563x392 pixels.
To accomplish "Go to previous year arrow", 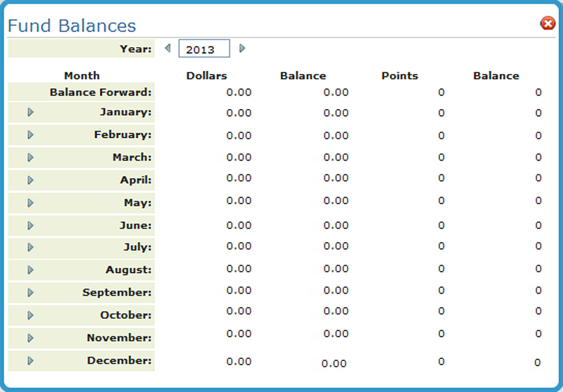I will 167,48.
